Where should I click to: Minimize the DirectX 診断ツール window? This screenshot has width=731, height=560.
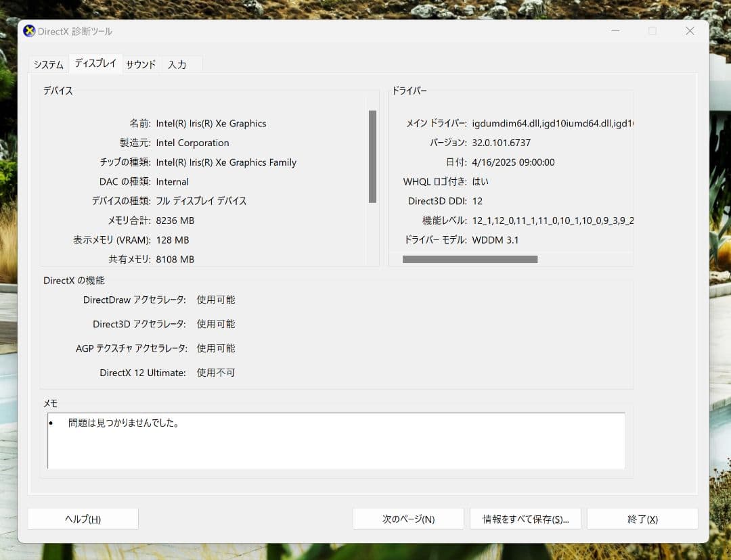615,30
